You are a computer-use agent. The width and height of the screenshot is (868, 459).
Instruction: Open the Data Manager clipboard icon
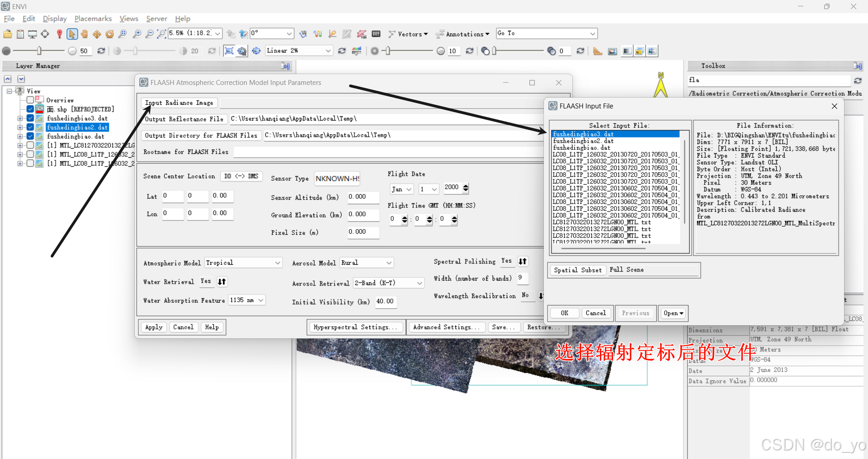point(20,34)
